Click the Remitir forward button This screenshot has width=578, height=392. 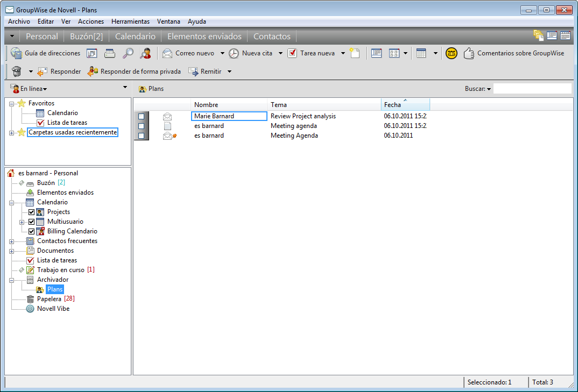pyautogui.click(x=205, y=72)
